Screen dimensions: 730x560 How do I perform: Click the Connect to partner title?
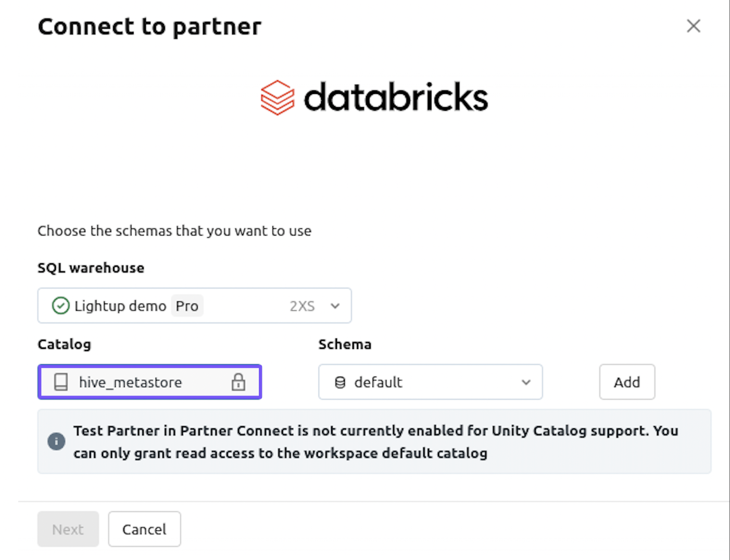pyautogui.click(x=149, y=26)
